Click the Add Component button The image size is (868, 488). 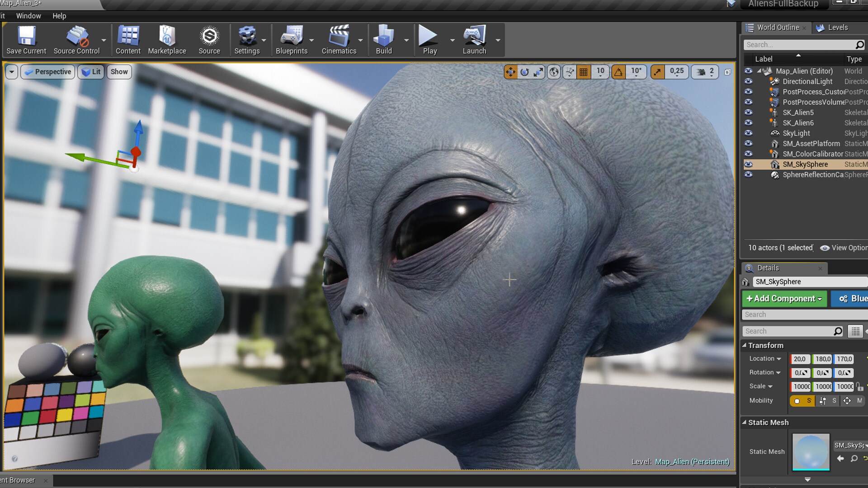pos(784,299)
